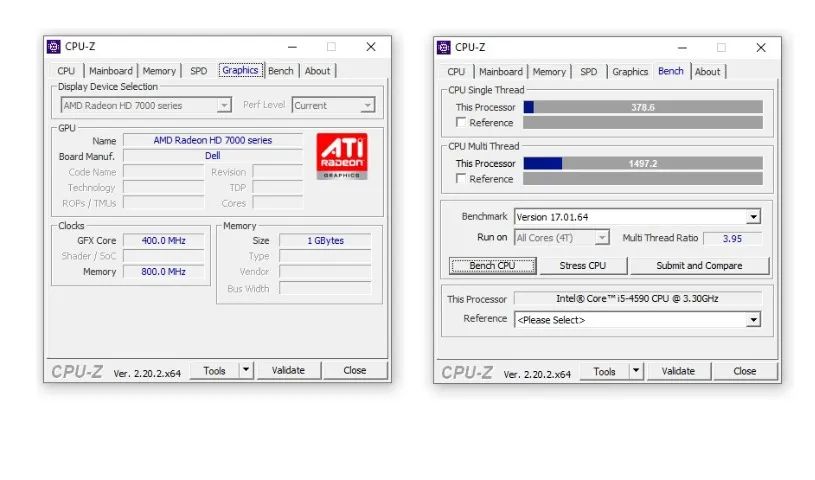
Task: Switch to CPU tab in left window
Action: coord(66,71)
